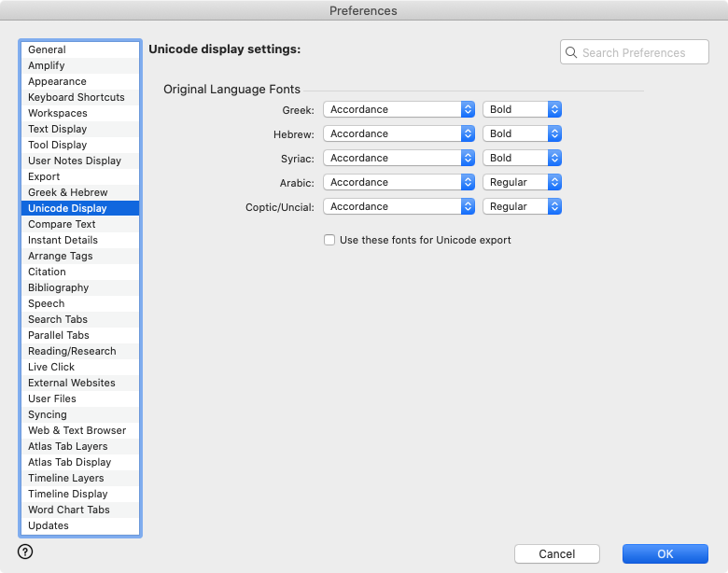Open the Greek font dropdown
Screen dimensions: 728x573
399,109
